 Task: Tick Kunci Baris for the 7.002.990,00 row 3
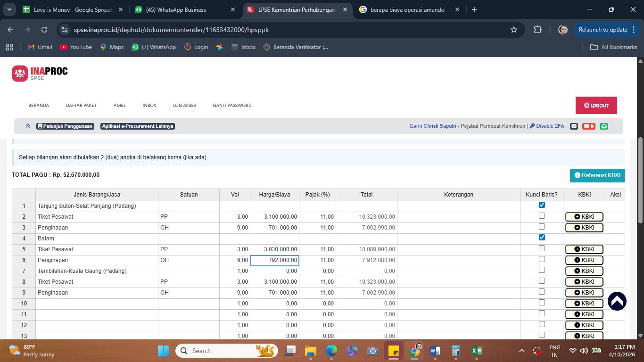pyautogui.click(x=542, y=227)
